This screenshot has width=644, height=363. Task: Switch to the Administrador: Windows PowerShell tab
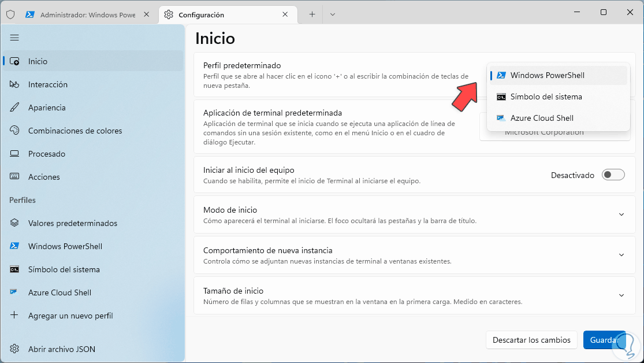point(87,15)
